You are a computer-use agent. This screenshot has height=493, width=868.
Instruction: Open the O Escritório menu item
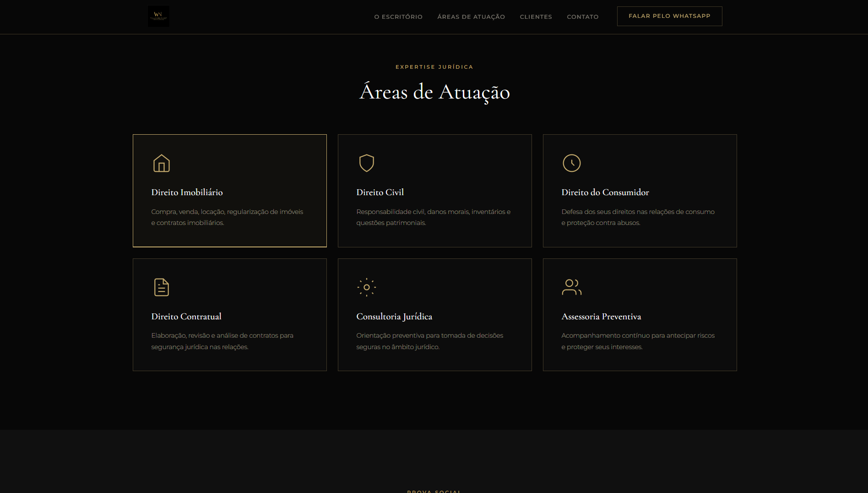click(398, 16)
